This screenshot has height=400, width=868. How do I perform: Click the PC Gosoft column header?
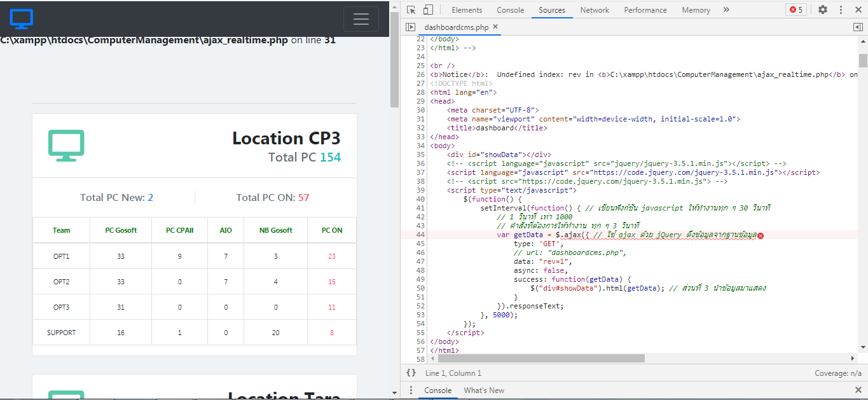(121, 230)
